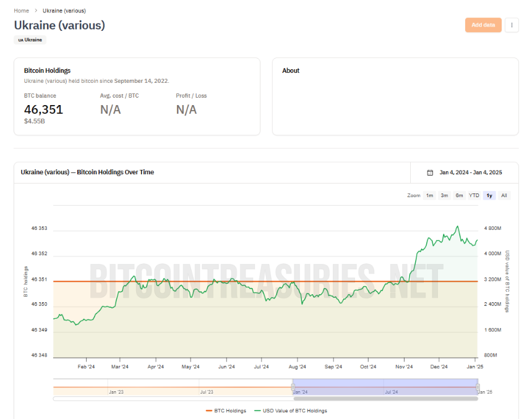This screenshot has width=532, height=419.
Task: Set chart zoom to 3m
Action: click(444, 196)
